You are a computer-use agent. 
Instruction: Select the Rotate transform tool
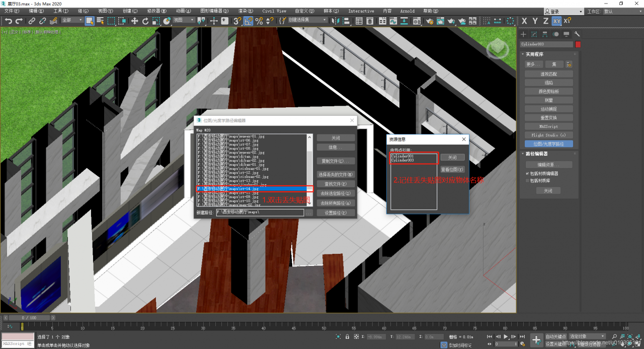[145, 21]
